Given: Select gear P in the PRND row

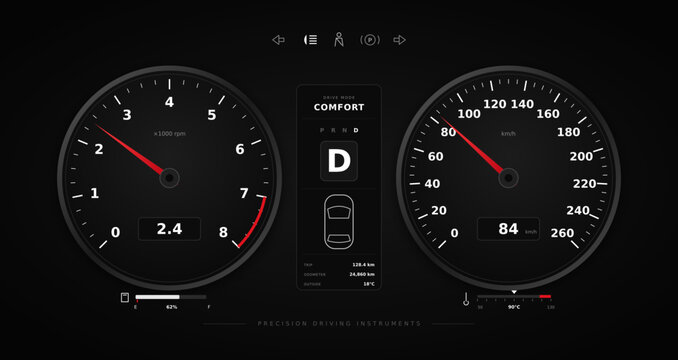Looking at the screenshot, I should pos(322,130).
